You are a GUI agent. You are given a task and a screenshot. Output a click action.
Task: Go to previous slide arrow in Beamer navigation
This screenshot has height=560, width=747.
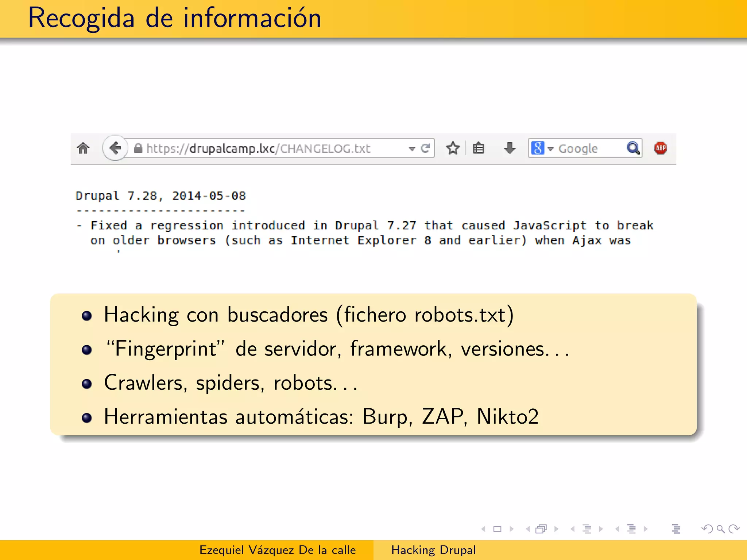[x=483, y=529]
